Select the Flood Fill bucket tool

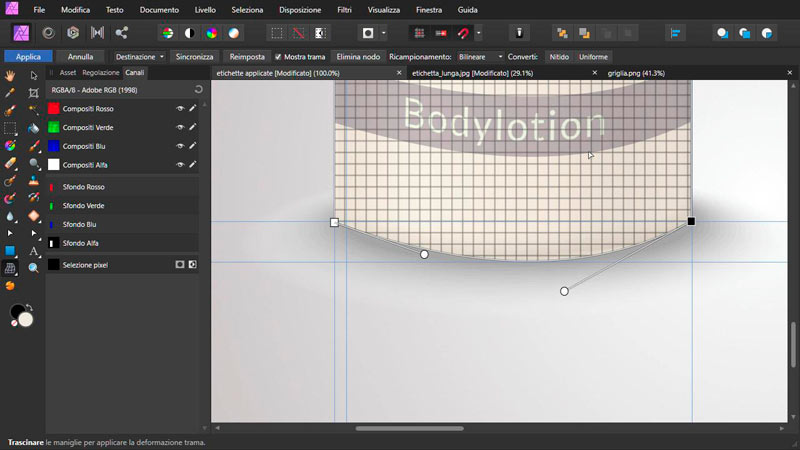(34, 128)
